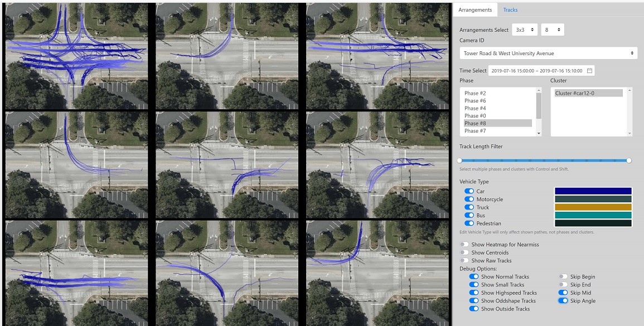644x326 pixels.
Task: Switch to the Tracks tab
Action: [x=510, y=10]
